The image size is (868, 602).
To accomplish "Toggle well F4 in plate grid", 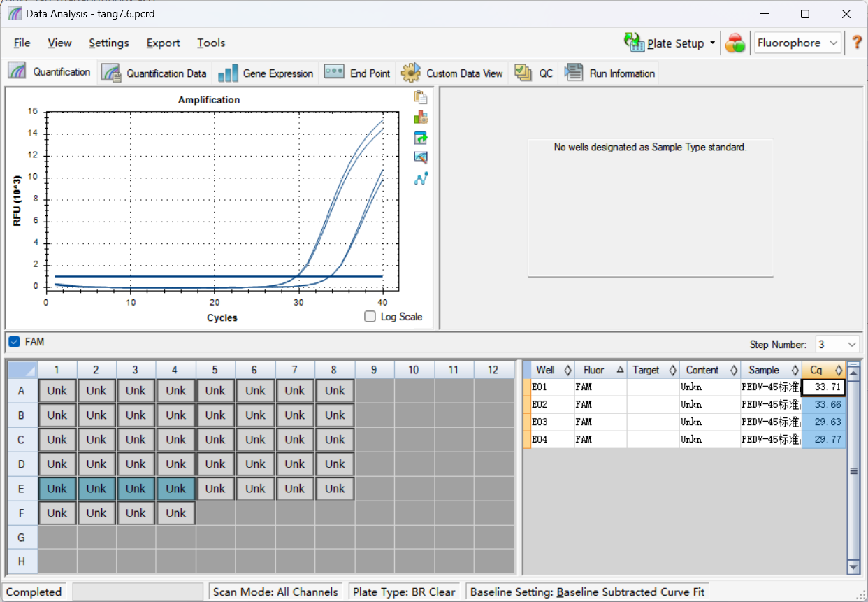I will click(x=176, y=513).
